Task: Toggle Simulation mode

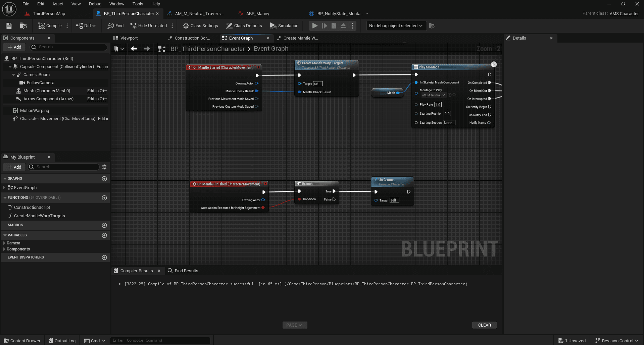Action: 284,26
